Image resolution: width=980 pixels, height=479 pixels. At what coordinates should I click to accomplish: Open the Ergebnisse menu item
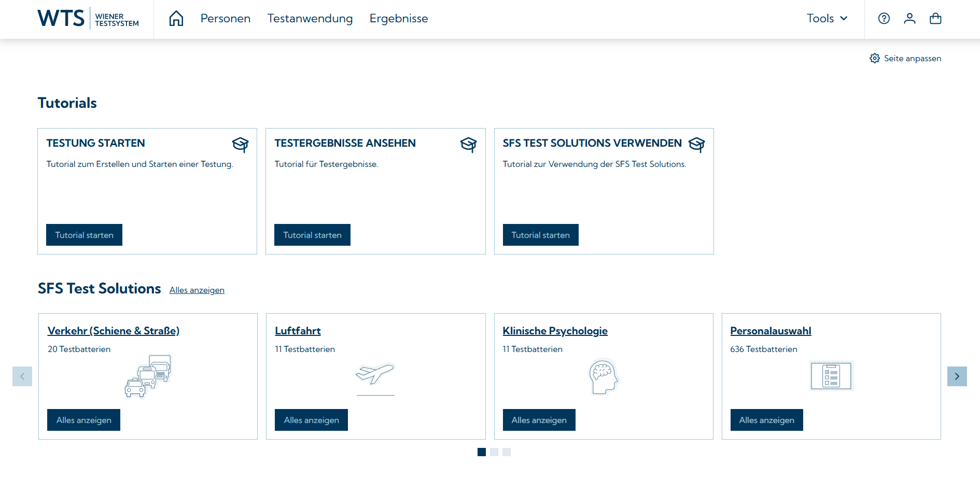(399, 19)
